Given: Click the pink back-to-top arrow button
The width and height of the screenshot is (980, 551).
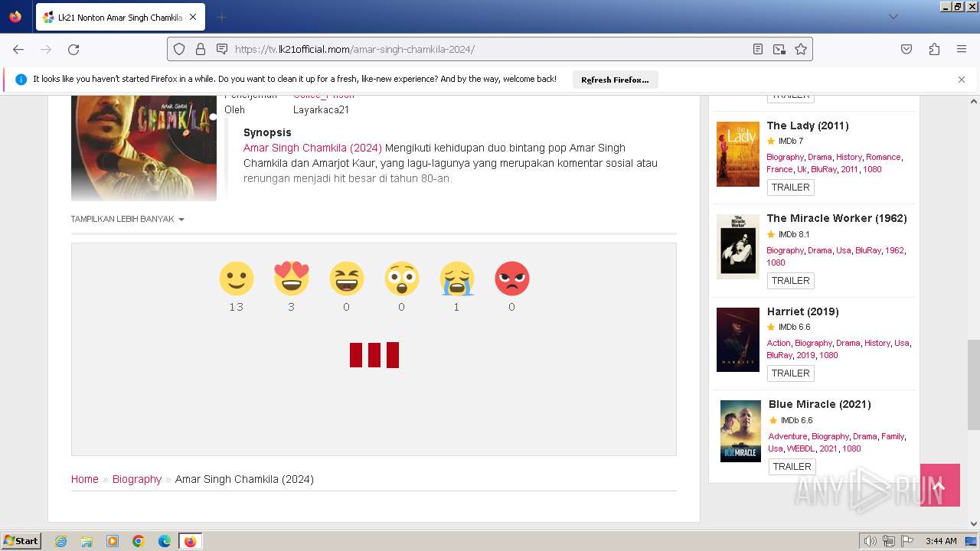Looking at the screenshot, I should click(x=940, y=485).
